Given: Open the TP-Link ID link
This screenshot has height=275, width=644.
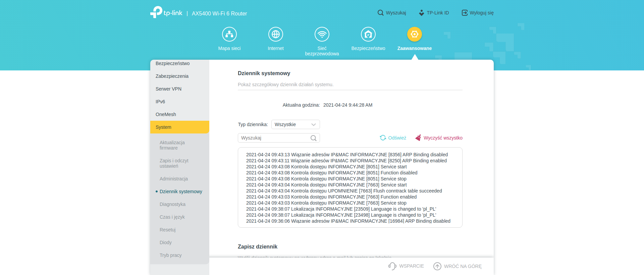Looking at the screenshot, I should [x=434, y=13].
